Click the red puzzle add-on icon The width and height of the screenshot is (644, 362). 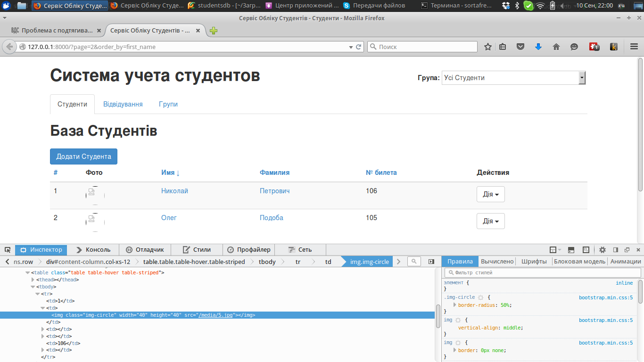594,47
